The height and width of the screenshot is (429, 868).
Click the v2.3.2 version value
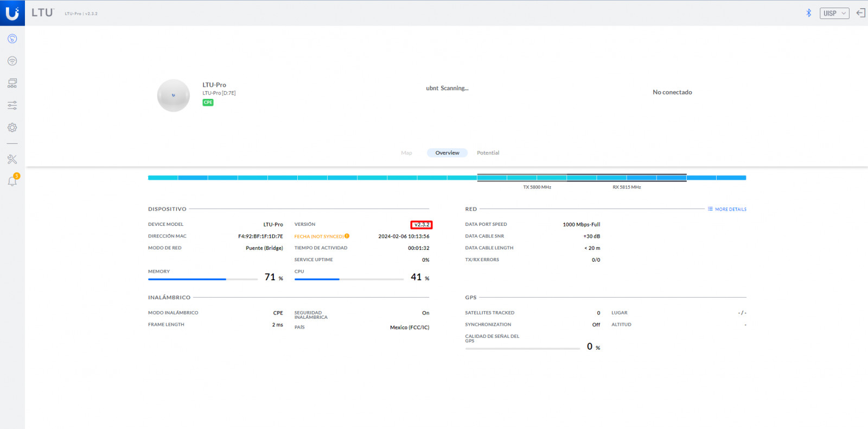point(422,225)
